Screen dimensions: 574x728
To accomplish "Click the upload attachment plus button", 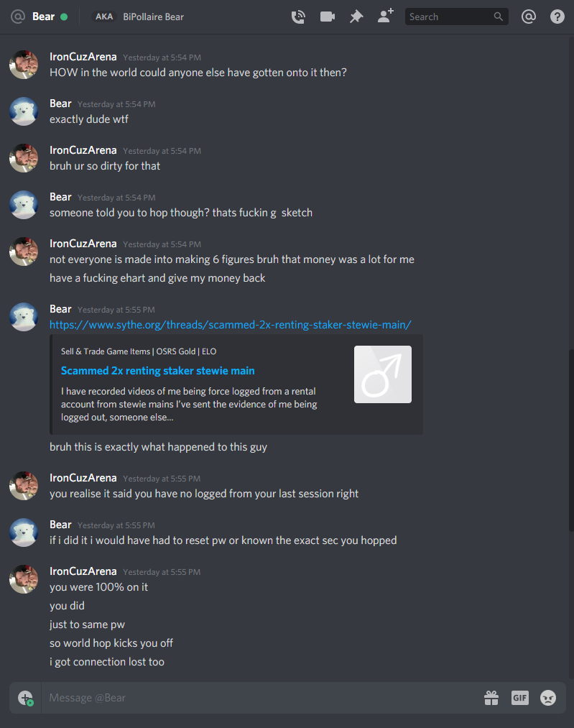I will (26, 698).
